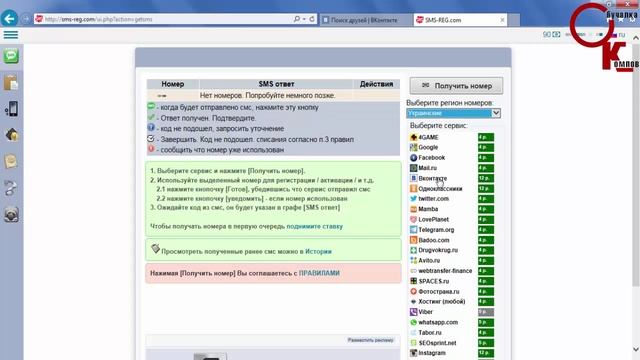The height and width of the screenshot is (360, 640).
Task: Open the Истории link
Action: (x=318, y=251)
